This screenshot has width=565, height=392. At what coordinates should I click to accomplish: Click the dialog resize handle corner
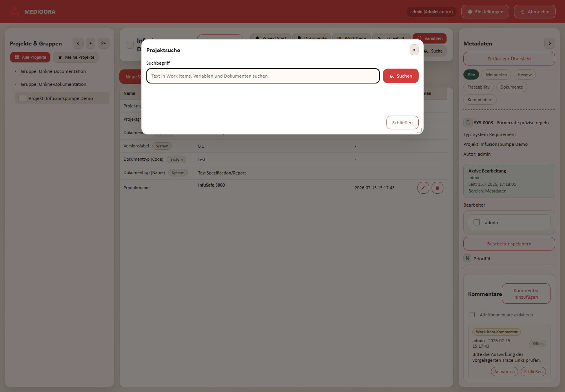coord(419,130)
